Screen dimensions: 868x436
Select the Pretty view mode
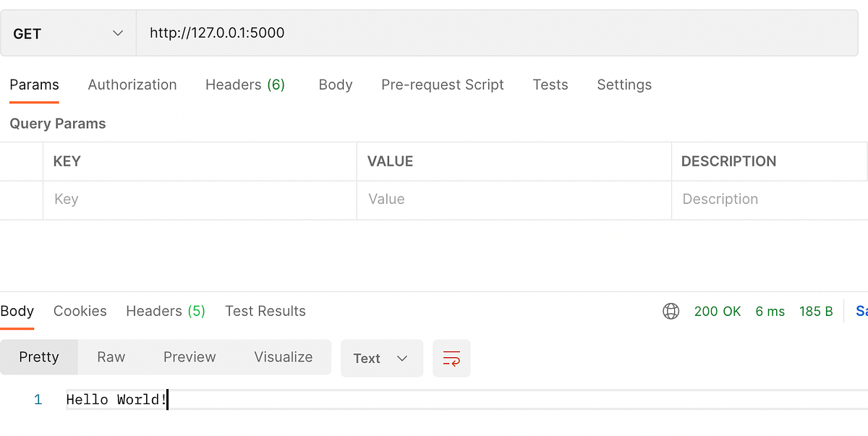pyautogui.click(x=39, y=356)
